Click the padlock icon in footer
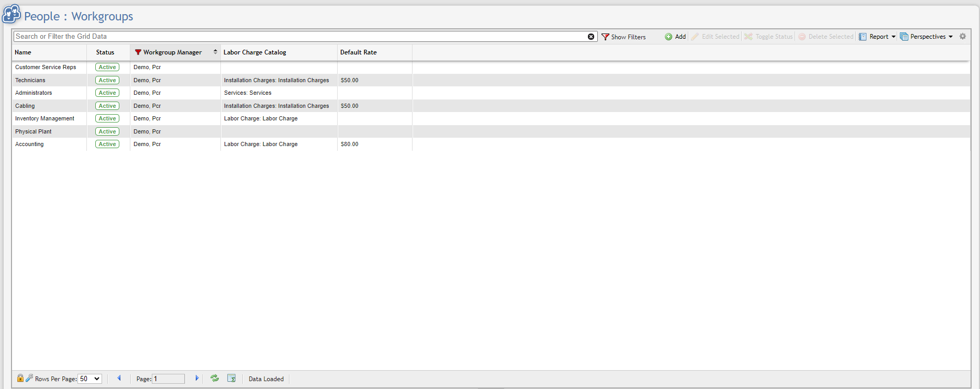This screenshot has height=389, width=980. [20, 378]
